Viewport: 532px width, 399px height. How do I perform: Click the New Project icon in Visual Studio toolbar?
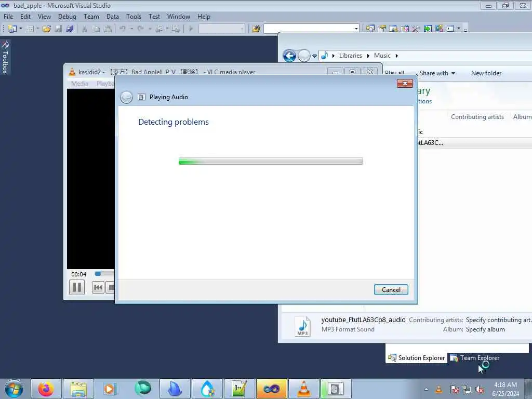tap(12, 29)
